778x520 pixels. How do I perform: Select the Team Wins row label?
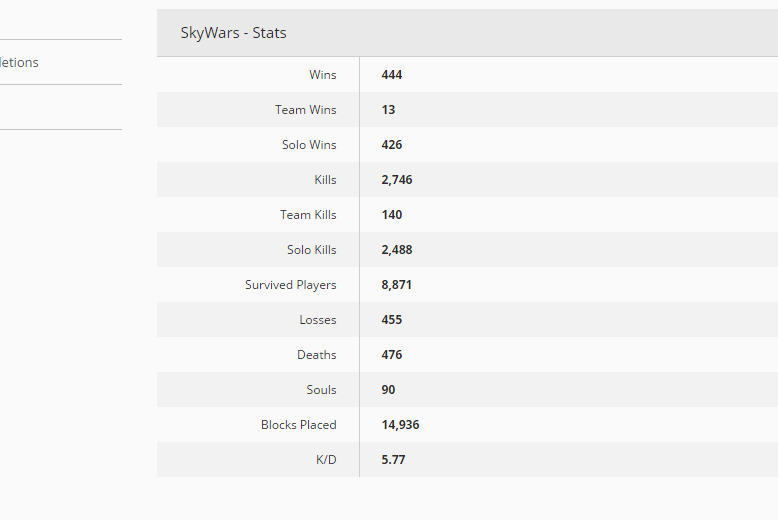[306, 110]
